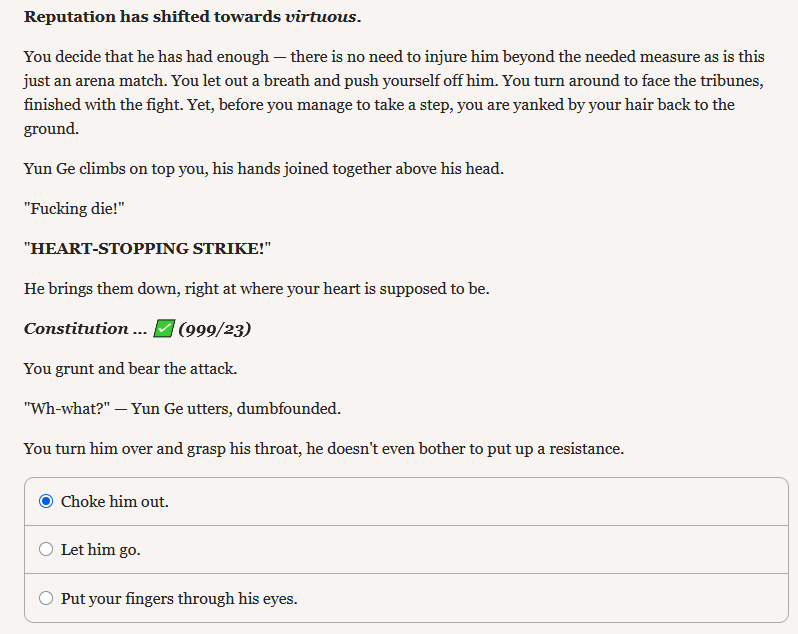The height and width of the screenshot is (634, 798).
Task: Click 'Put your fingers through his eyes.' text
Action: (x=179, y=598)
